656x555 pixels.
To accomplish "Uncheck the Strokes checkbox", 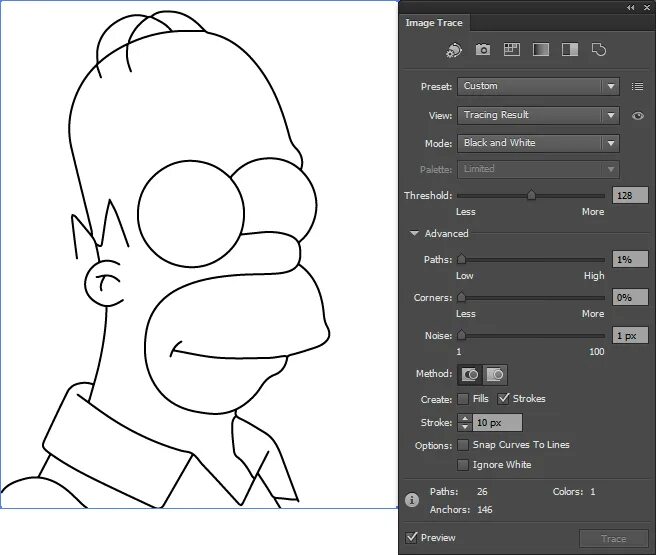I will pyautogui.click(x=503, y=399).
